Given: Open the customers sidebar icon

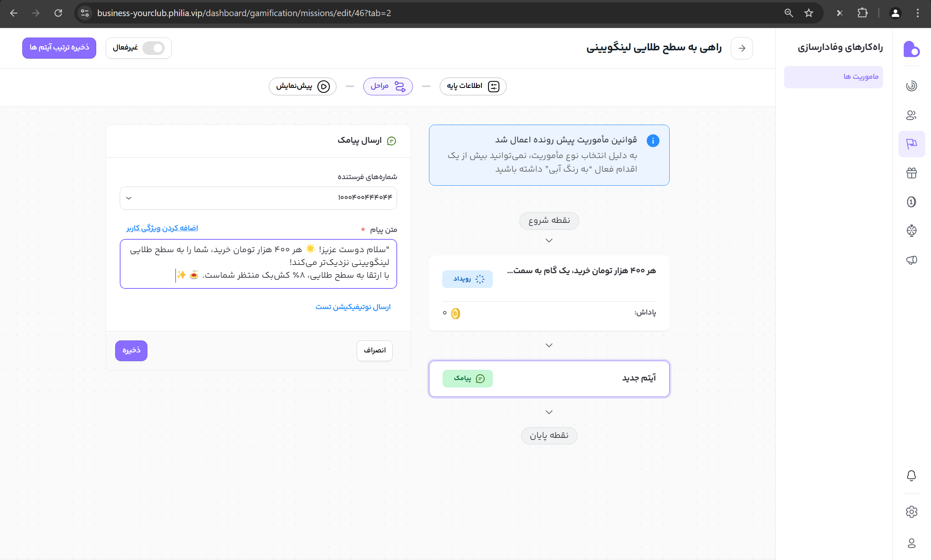Looking at the screenshot, I should point(911,115).
